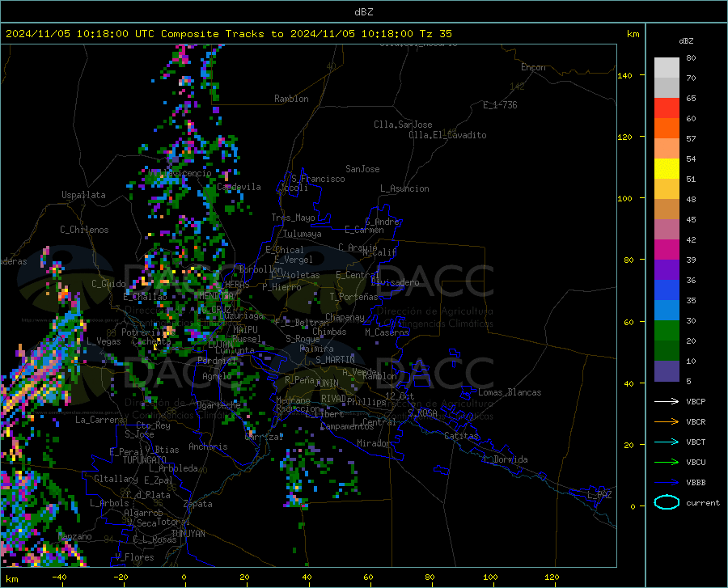Click the 'S_Francisco' map label
Viewport: 728px width, 588px height.
click(x=318, y=179)
